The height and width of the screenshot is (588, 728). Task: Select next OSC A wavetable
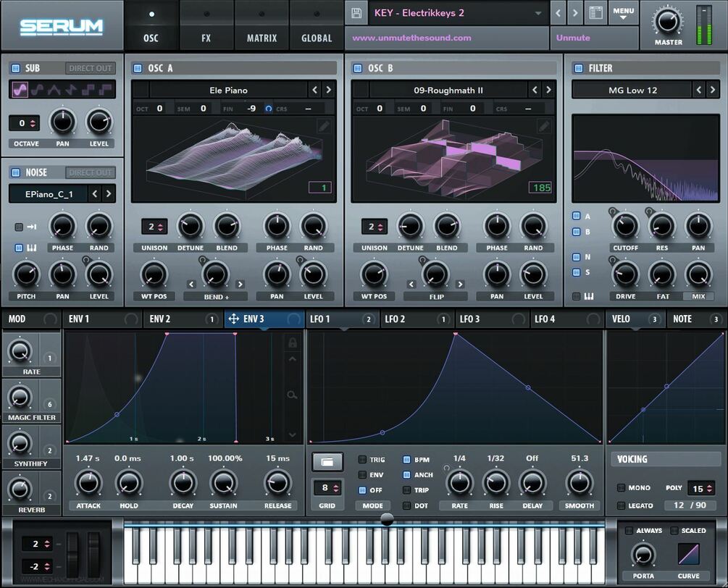coord(328,90)
